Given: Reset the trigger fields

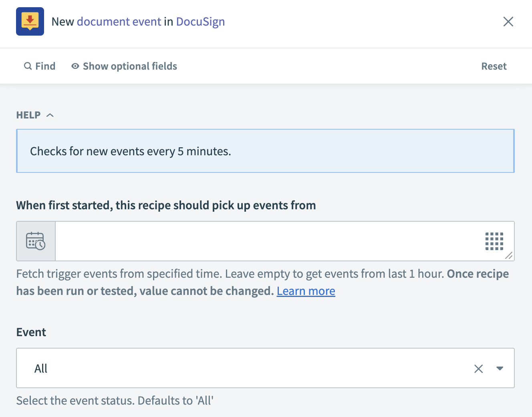Looking at the screenshot, I should tap(494, 66).
